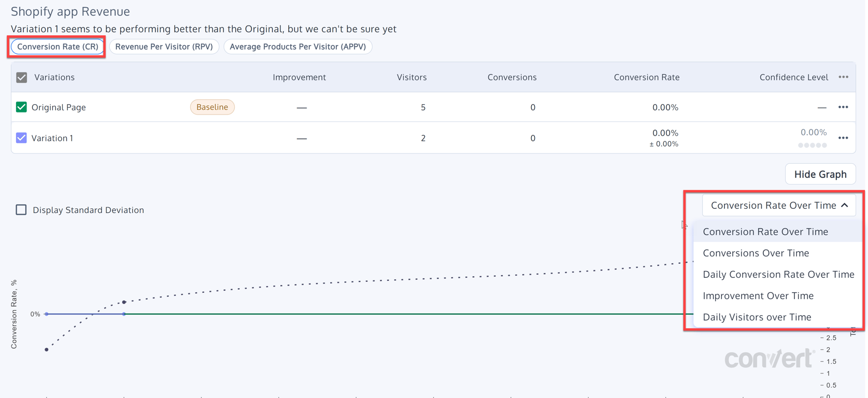Switch to Average Products Per Visitor tab
Image resolution: width=868 pixels, height=398 pixels.
point(298,47)
